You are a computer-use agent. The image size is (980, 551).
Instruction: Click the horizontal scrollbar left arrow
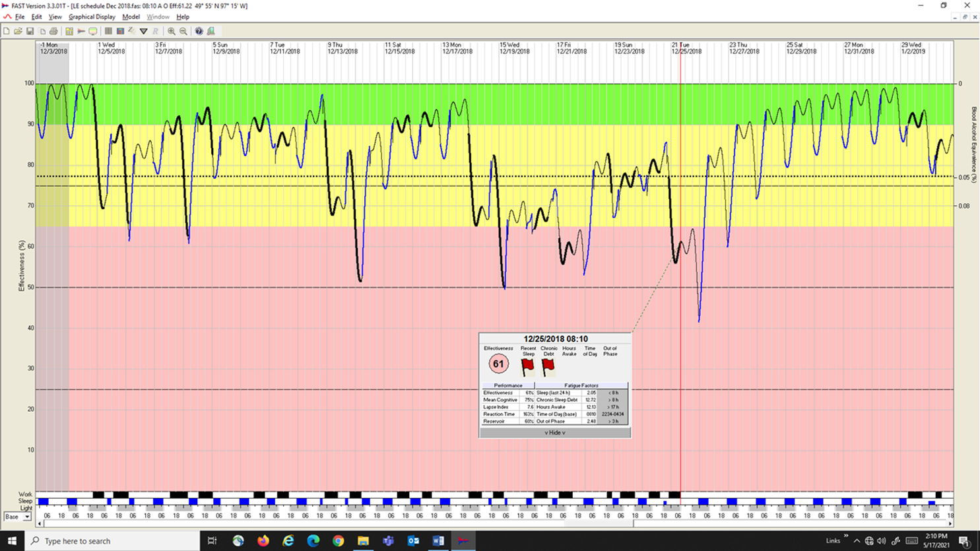pos(40,524)
